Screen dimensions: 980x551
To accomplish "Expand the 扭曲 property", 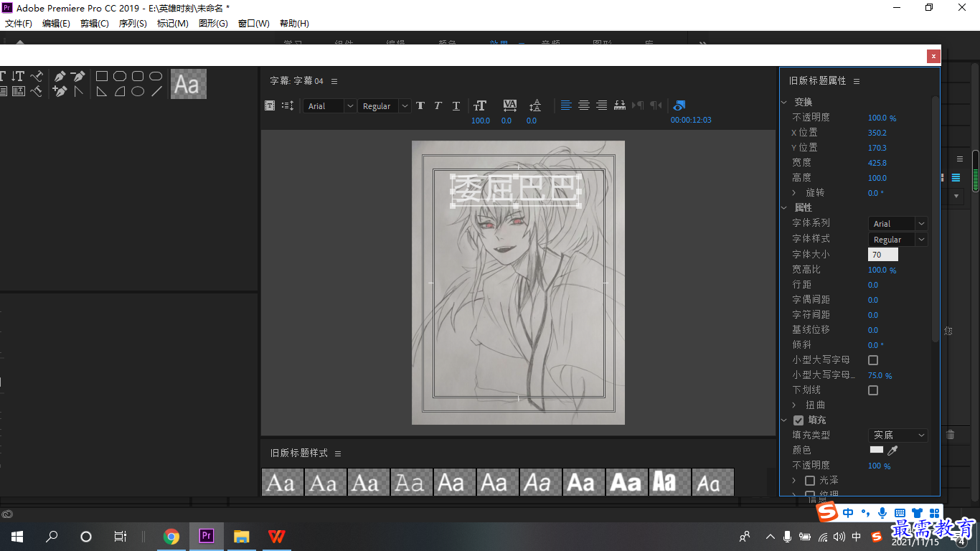I will pyautogui.click(x=794, y=405).
